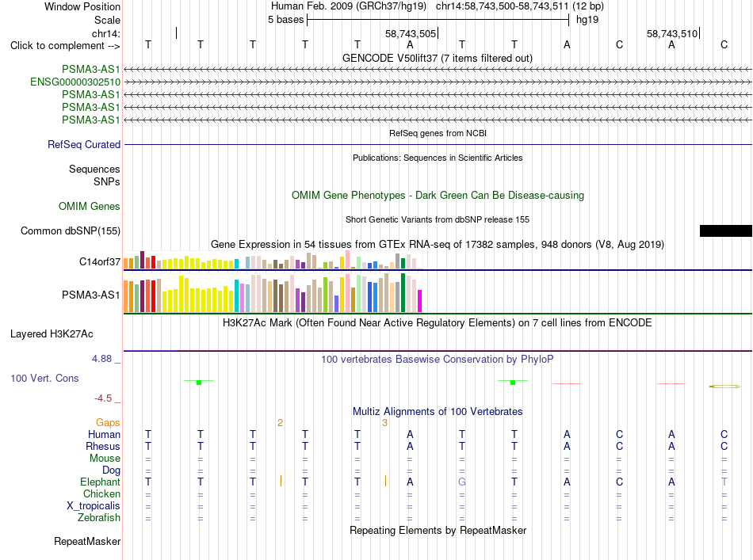Click the orange gap number 2
The height and width of the screenshot is (560, 753).
click(280, 423)
